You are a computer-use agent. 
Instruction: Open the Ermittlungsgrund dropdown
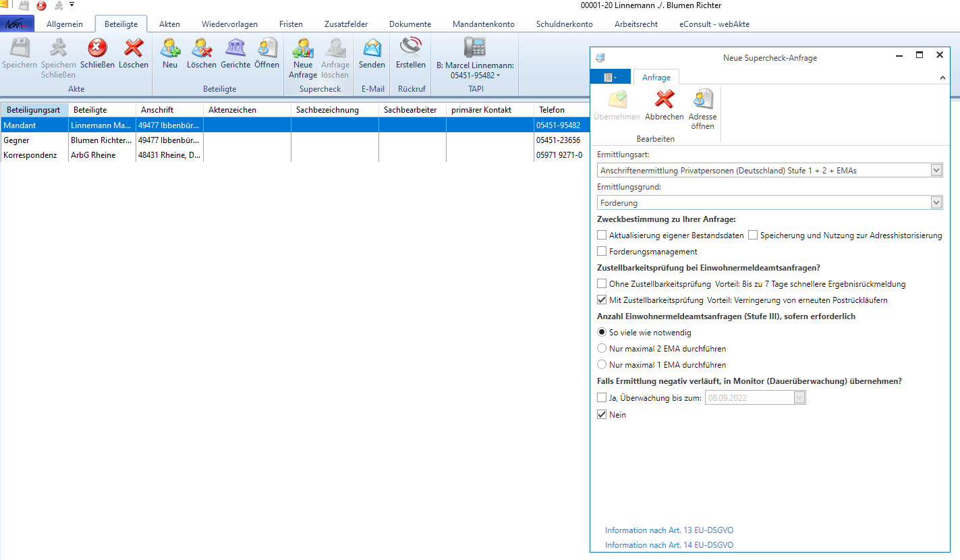click(x=936, y=202)
